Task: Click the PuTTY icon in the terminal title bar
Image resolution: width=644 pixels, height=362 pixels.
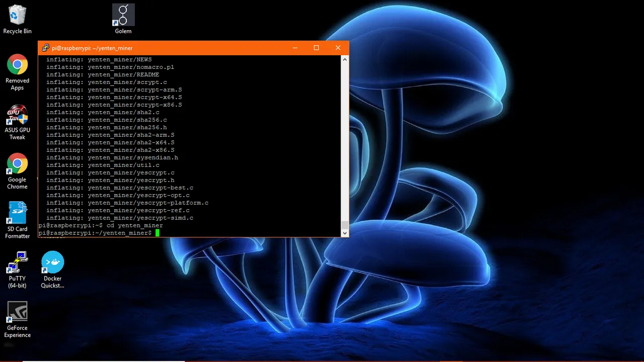Action: (45, 48)
